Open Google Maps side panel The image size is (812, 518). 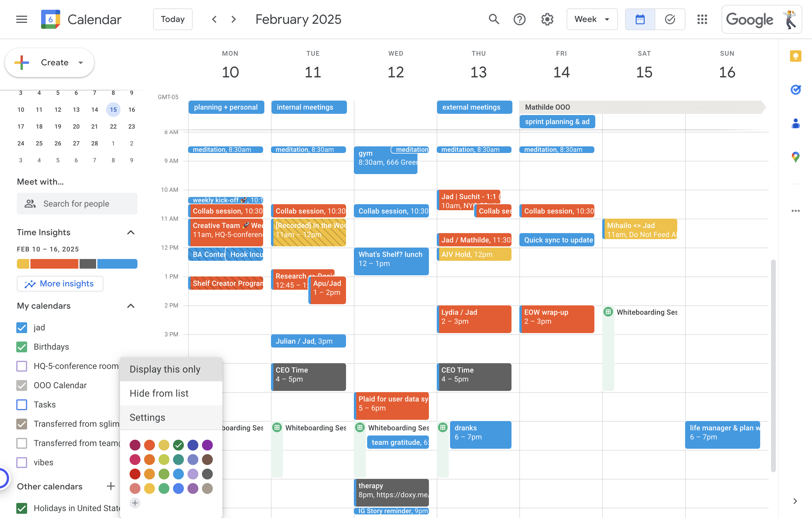point(795,157)
